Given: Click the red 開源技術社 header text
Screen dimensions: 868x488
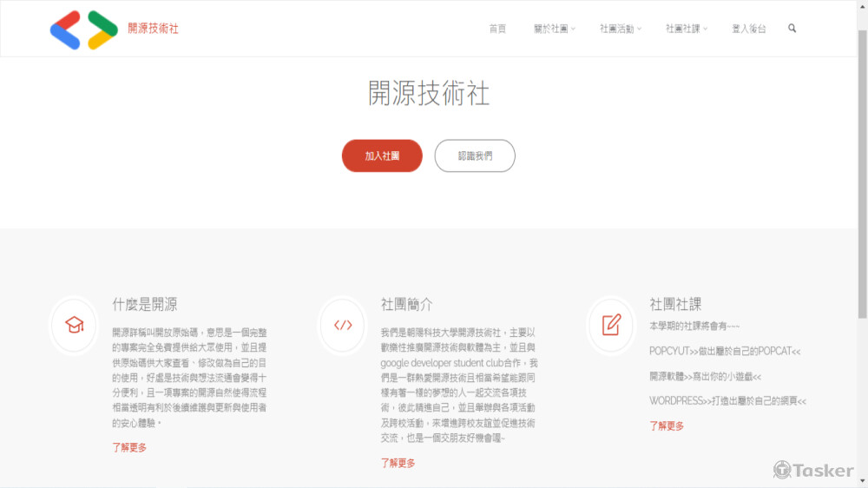Looking at the screenshot, I should (x=153, y=29).
